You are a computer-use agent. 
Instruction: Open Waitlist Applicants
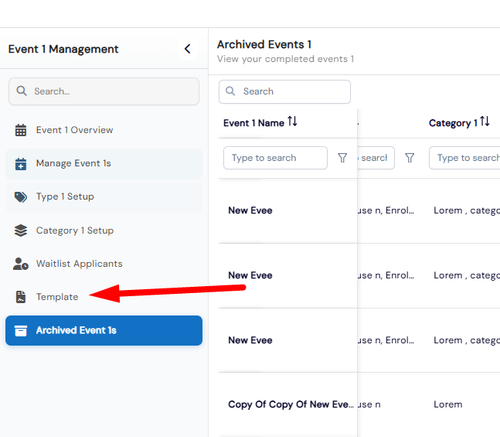point(104,264)
